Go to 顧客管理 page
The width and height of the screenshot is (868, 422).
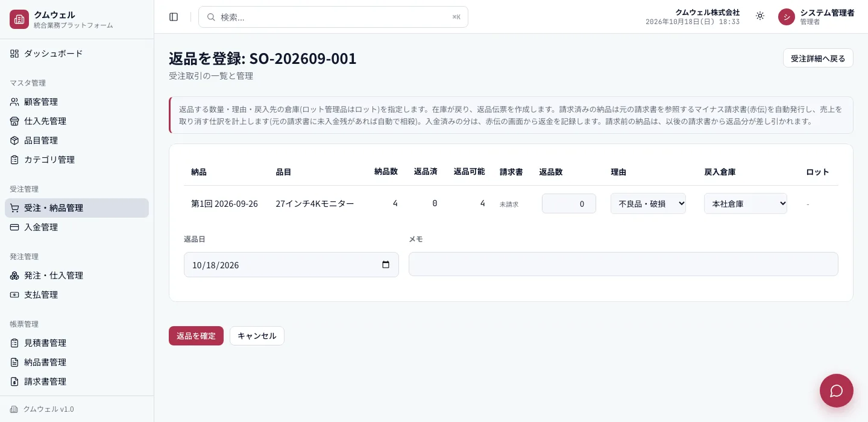click(x=77, y=102)
